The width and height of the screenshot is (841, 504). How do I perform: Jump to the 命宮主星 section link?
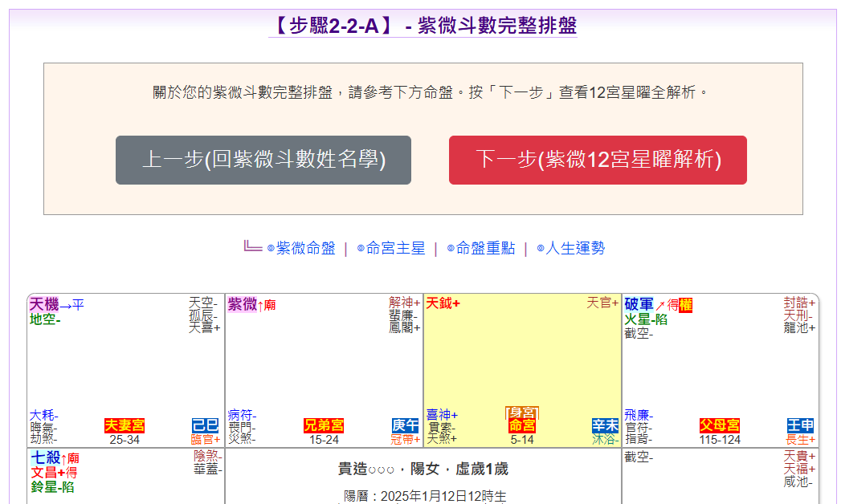tap(395, 248)
